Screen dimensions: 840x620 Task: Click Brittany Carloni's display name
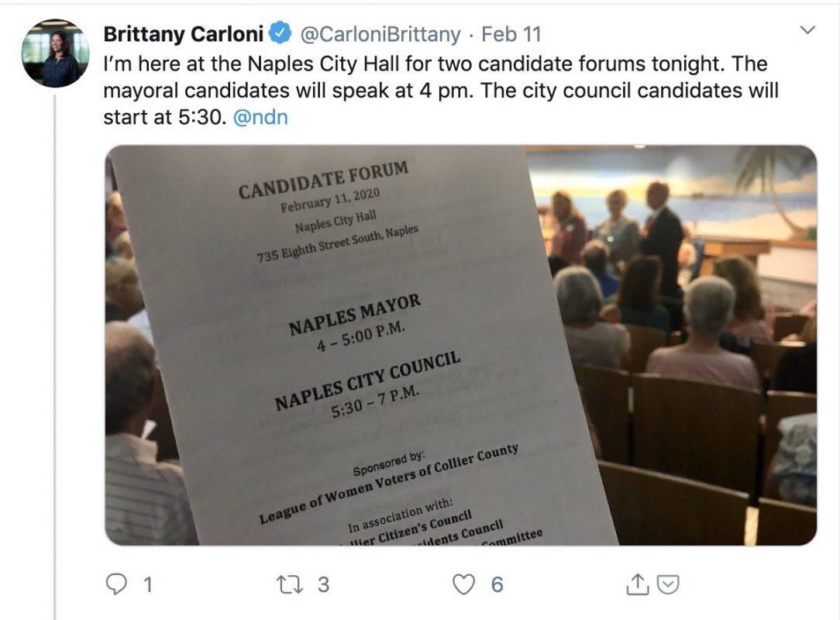(184, 34)
